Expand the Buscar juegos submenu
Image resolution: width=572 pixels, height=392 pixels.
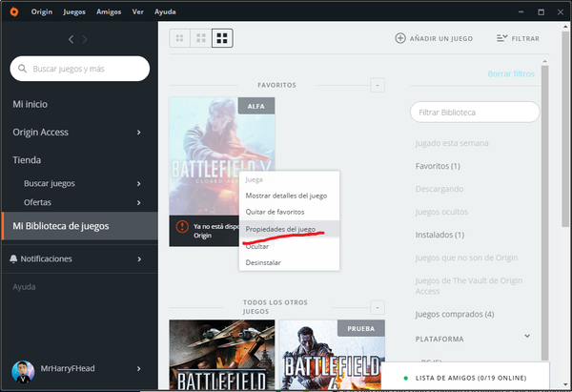(138, 183)
